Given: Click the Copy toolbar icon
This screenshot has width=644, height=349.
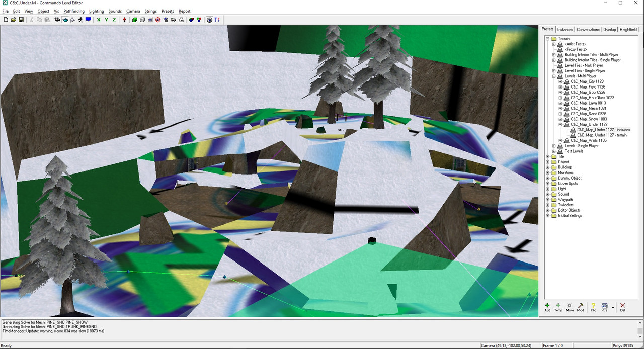Looking at the screenshot, I should pos(39,20).
